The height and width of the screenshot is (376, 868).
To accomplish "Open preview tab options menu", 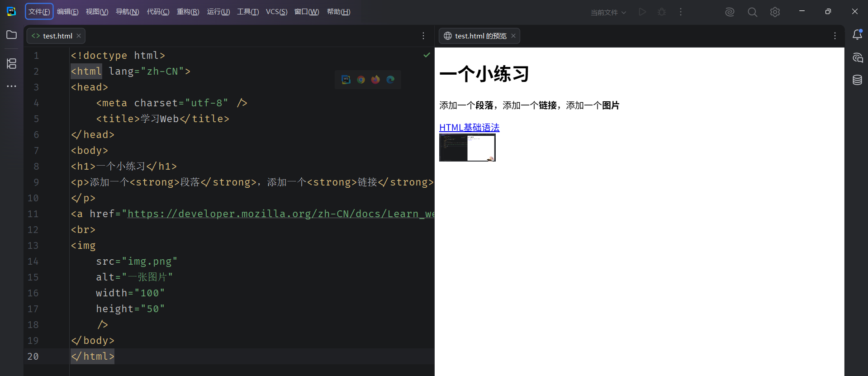I will (x=835, y=36).
